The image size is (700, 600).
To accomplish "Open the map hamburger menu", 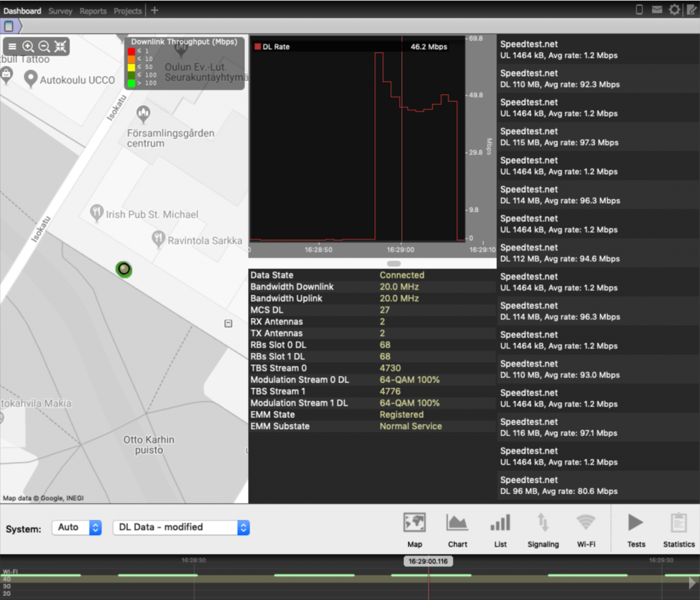I will click(x=12, y=47).
